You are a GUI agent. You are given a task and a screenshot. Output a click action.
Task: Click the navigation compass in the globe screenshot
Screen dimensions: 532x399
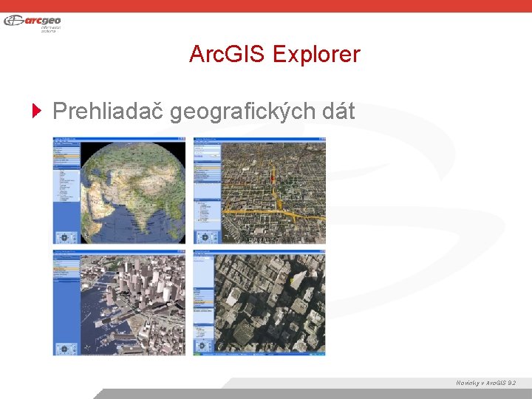point(64,237)
